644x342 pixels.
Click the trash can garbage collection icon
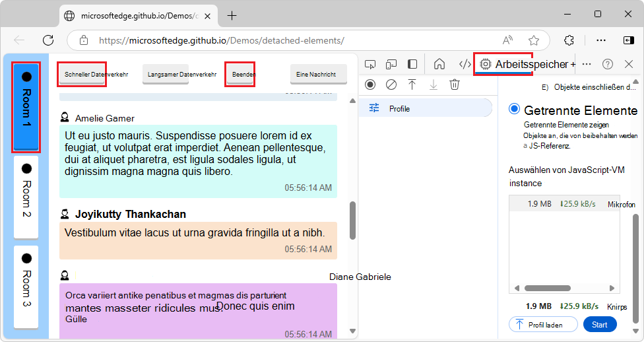[x=455, y=85]
